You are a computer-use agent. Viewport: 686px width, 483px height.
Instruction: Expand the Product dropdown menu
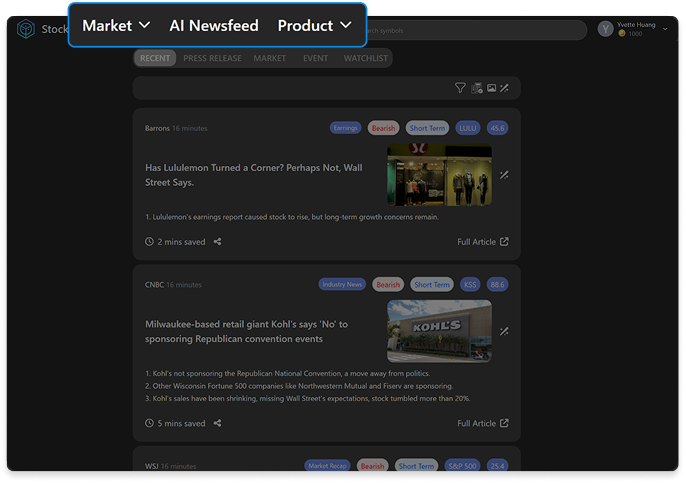point(315,25)
